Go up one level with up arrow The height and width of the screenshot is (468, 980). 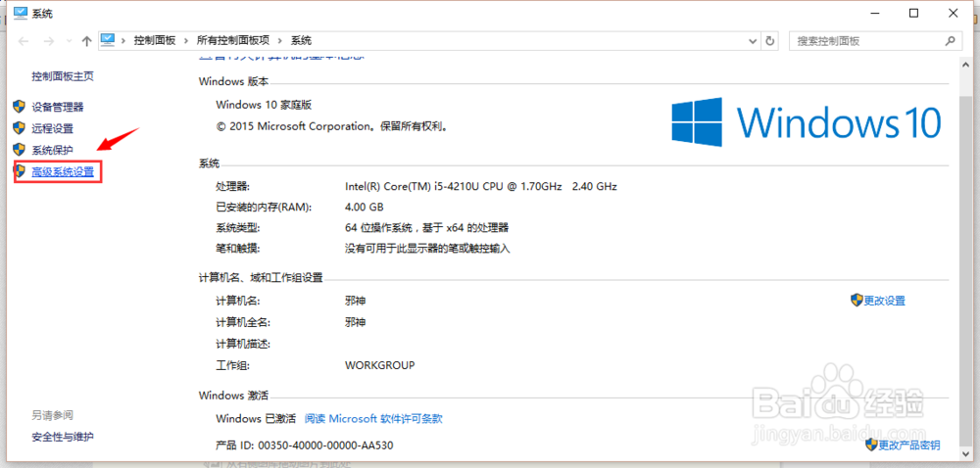click(87, 41)
